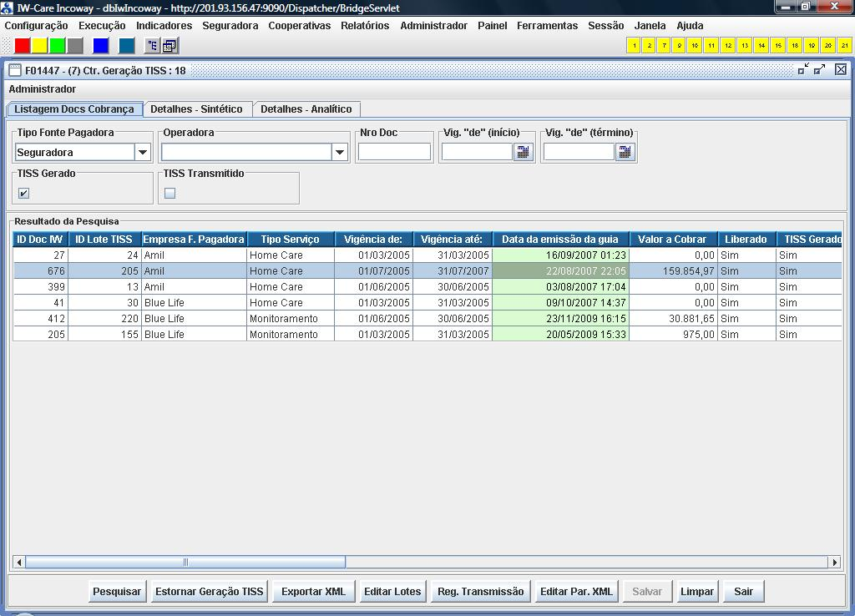Click the yellow color toolbar square

(x=40, y=46)
